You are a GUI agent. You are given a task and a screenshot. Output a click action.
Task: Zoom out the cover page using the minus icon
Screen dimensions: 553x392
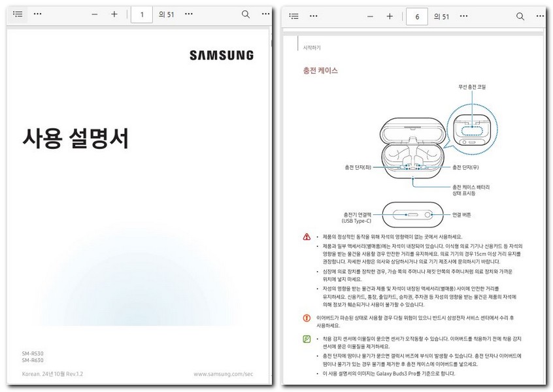tap(93, 14)
